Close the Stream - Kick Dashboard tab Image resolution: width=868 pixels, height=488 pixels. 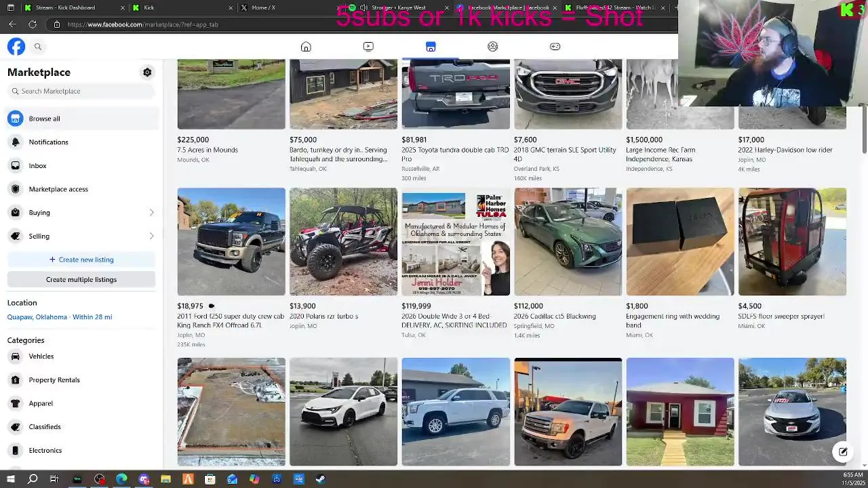(123, 7)
